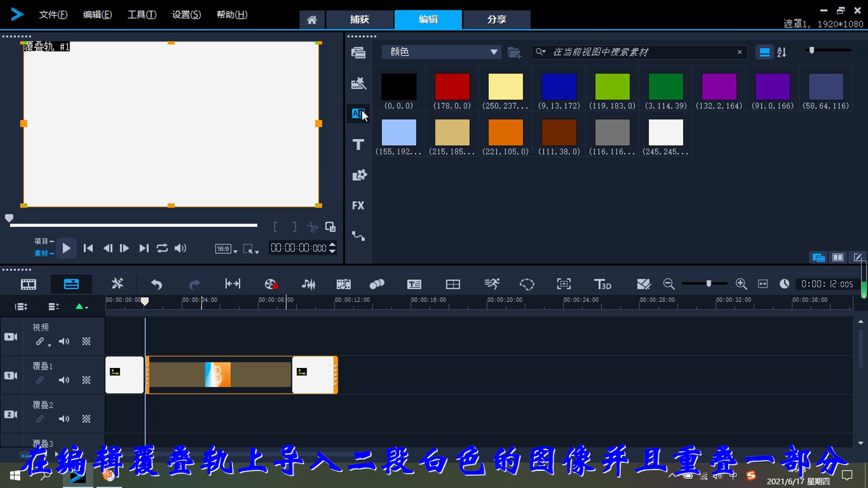Switch preview mode to 项目
Image resolution: width=868 pixels, height=488 pixels.
click(x=44, y=241)
